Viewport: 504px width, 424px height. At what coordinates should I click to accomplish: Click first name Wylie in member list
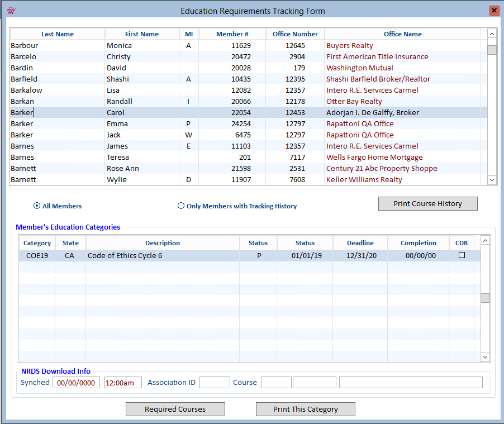(117, 180)
